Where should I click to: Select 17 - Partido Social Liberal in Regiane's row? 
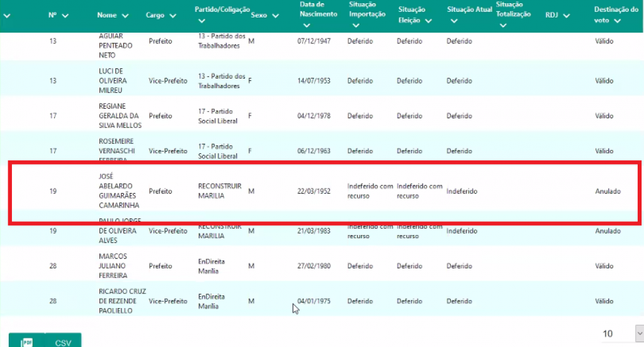click(x=218, y=116)
